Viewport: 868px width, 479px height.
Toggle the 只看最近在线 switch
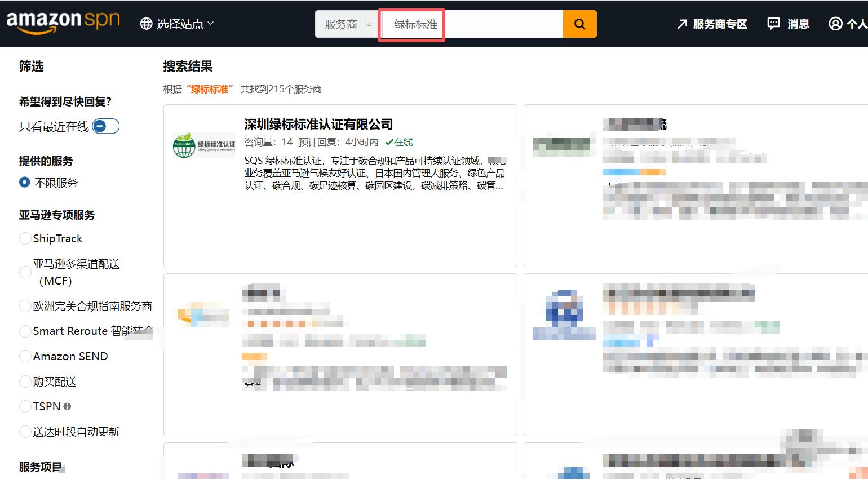click(105, 126)
